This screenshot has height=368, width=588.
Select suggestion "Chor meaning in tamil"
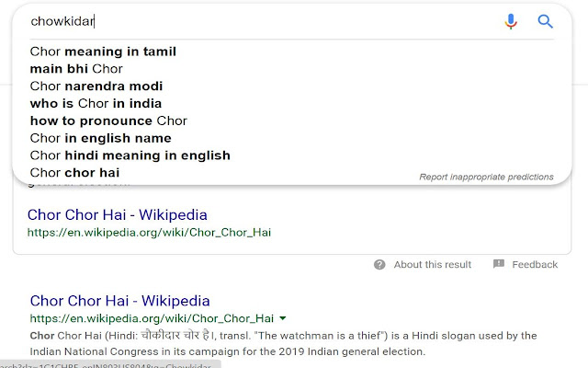103,52
